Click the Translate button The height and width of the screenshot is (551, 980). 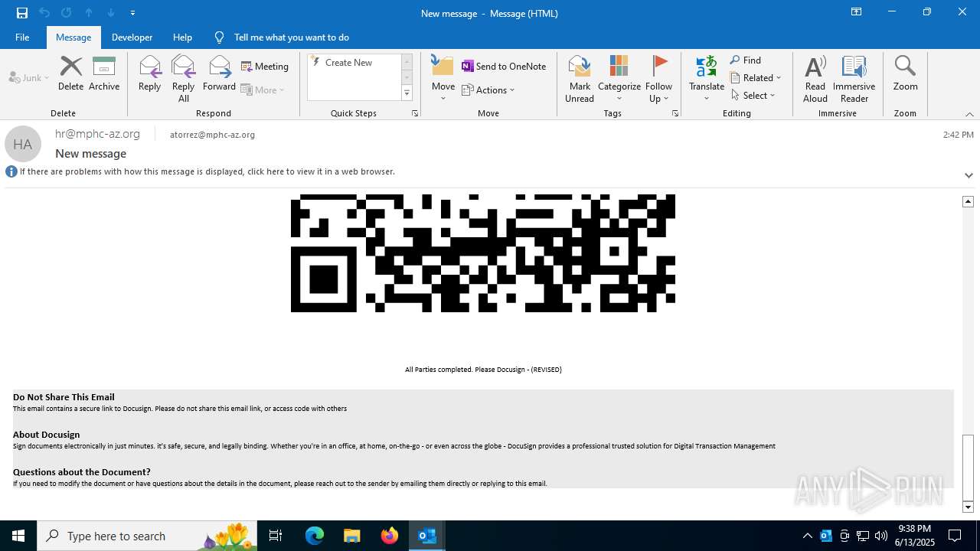707,78
